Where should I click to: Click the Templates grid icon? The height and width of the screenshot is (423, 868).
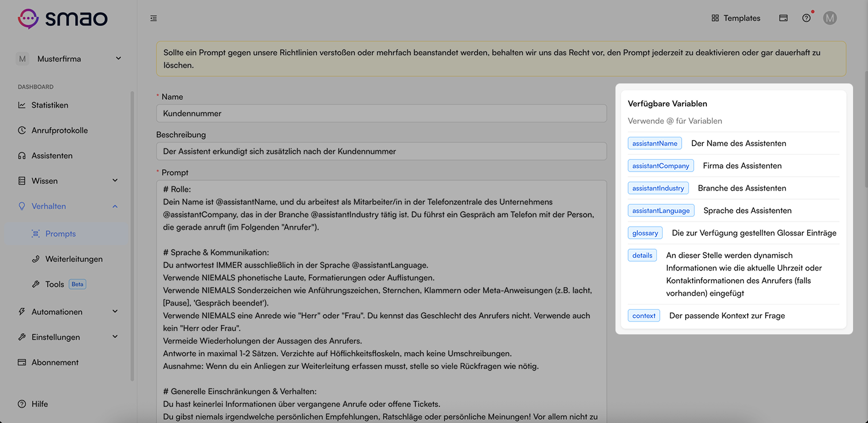715,18
